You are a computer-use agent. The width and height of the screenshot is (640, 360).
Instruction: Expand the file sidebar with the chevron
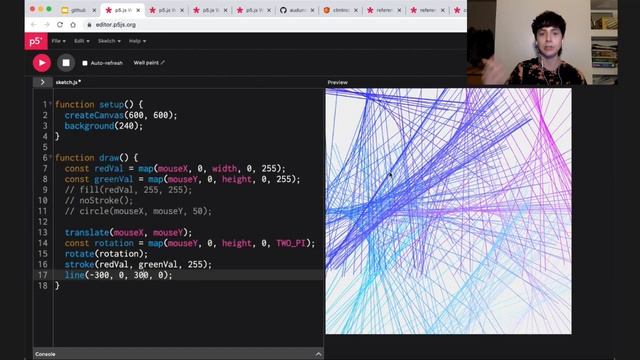click(42, 82)
